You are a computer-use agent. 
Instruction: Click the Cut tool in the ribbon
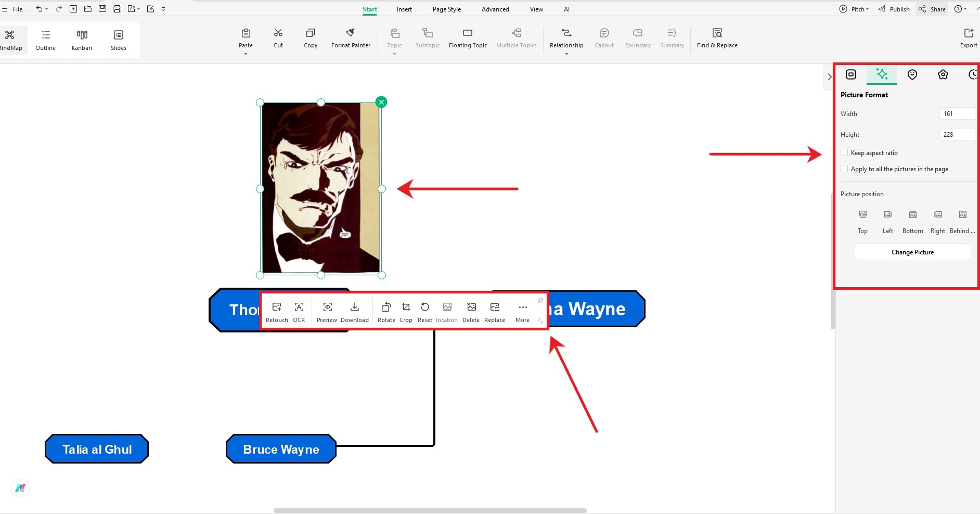click(278, 39)
